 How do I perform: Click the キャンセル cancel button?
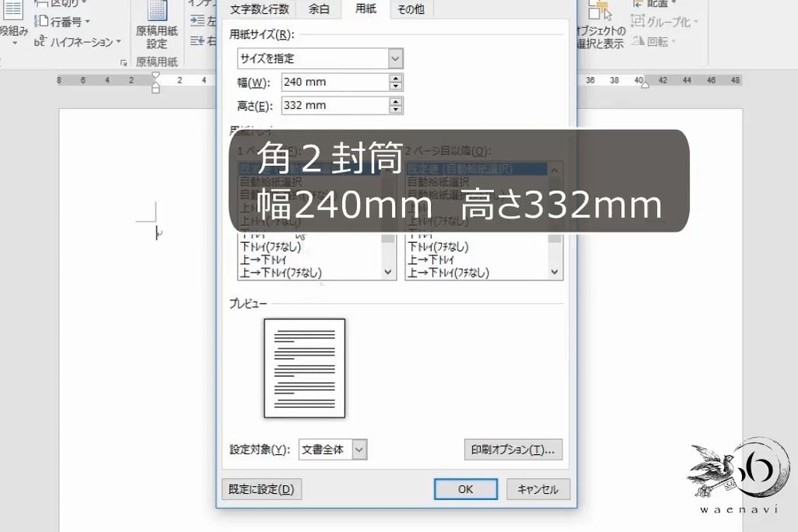538,489
